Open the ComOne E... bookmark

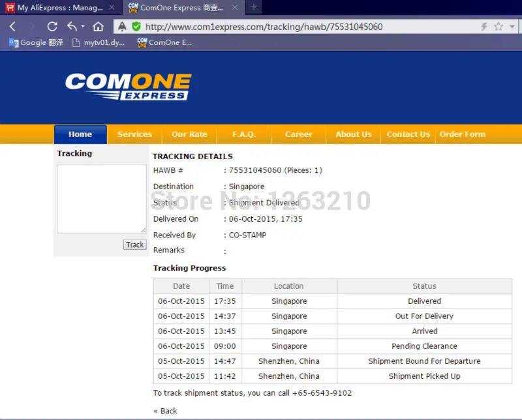164,42
